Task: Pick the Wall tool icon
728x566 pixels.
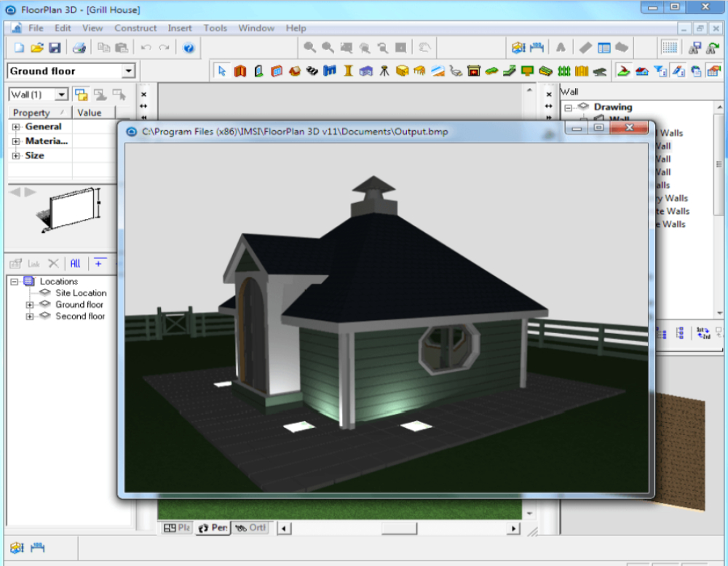Action: (x=240, y=71)
